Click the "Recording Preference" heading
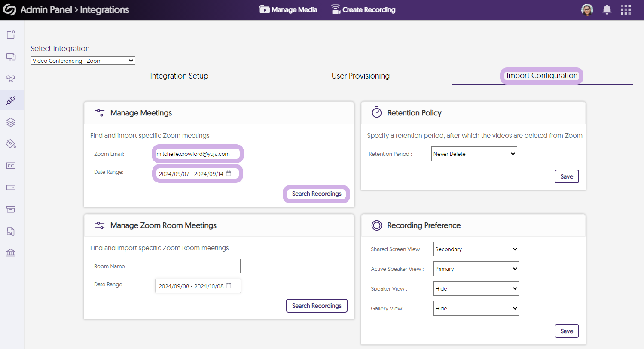This screenshot has width=644, height=349. (424, 225)
